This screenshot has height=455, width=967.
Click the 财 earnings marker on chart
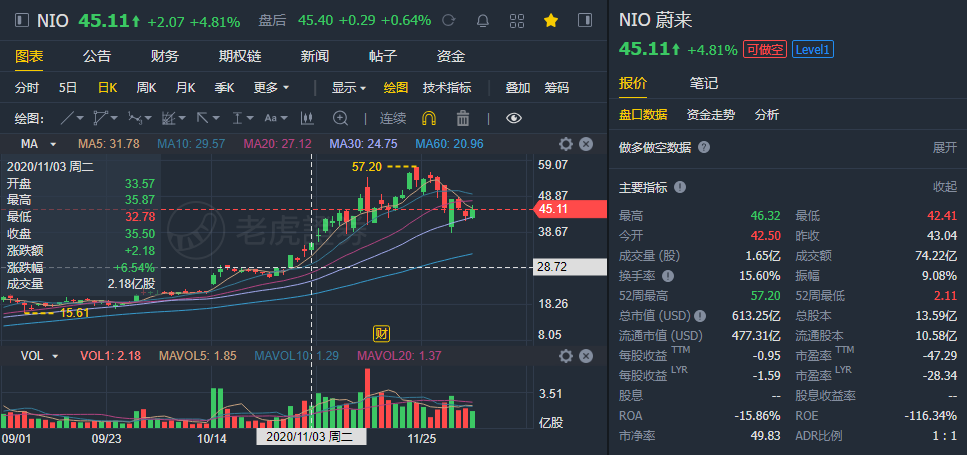382,334
